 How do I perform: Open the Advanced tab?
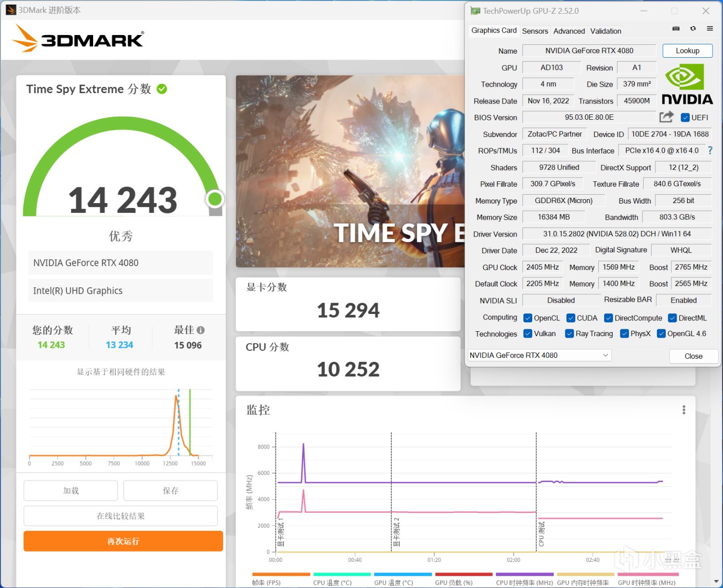click(x=569, y=31)
